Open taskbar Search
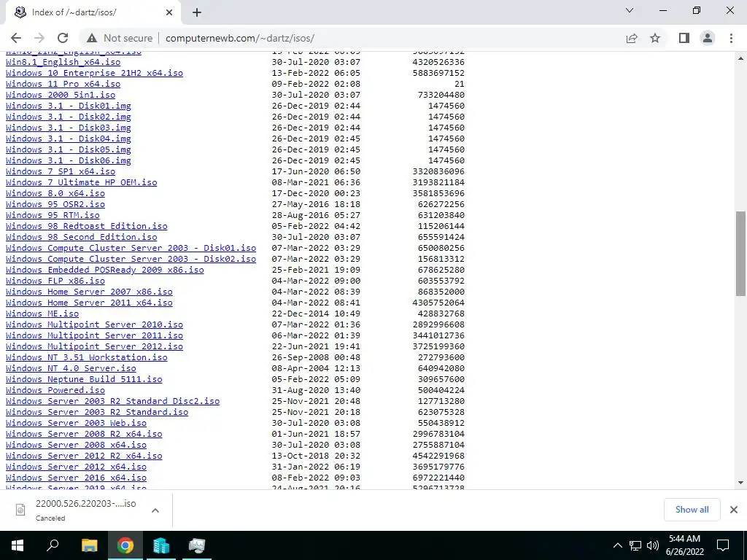The height and width of the screenshot is (560, 747). (53, 545)
